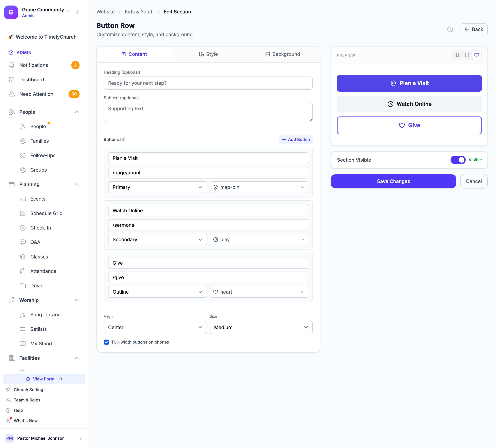Collapse the sidebar with the chevron icon
Viewport: 496px width, 448px height.
(x=78, y=12)
